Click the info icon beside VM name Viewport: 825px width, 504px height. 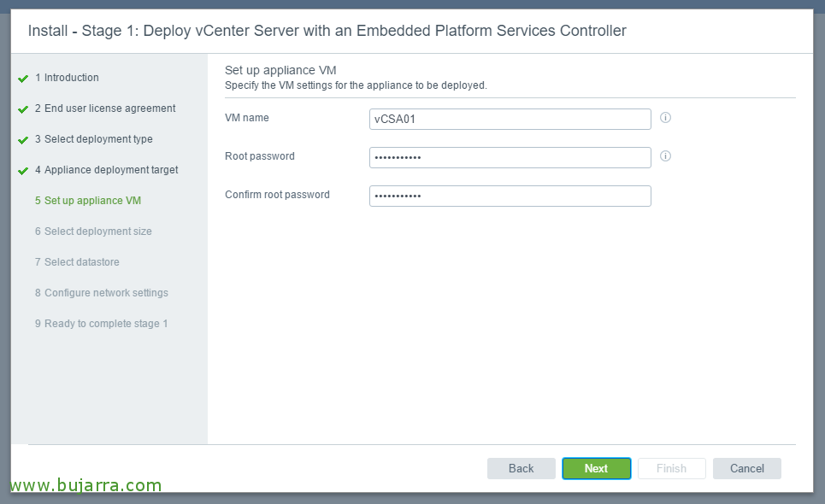tap(665, 118)
